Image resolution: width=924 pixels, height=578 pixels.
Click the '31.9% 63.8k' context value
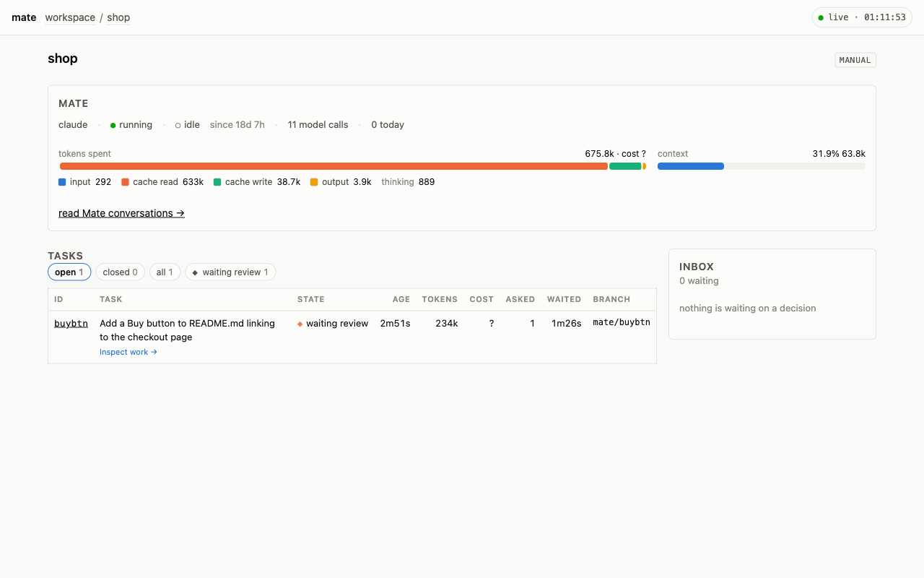[839, 154]
